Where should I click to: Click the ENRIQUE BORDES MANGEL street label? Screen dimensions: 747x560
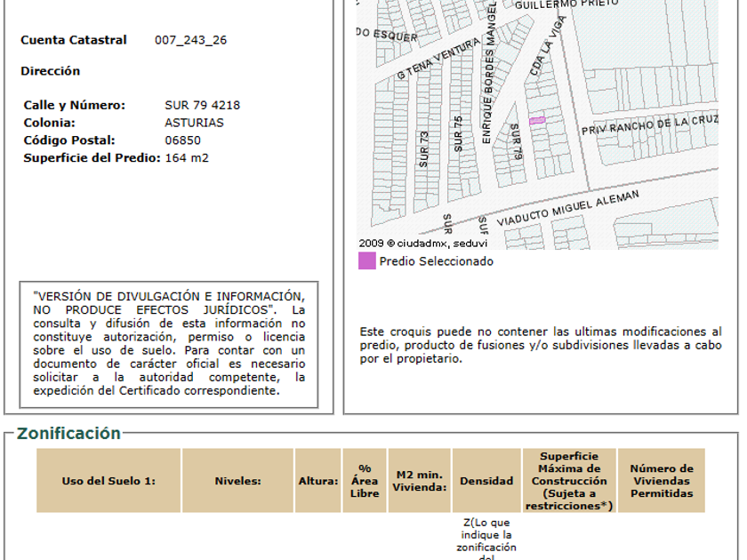click(x=489, y=72)
